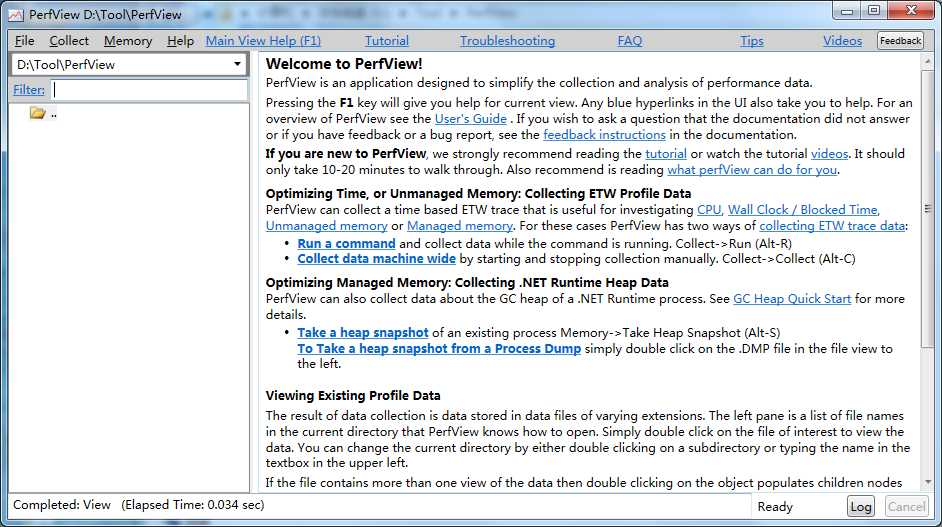Open the User's Guide link
The width and height of the screenshot is (942, 527).
(x=470, y=118)
